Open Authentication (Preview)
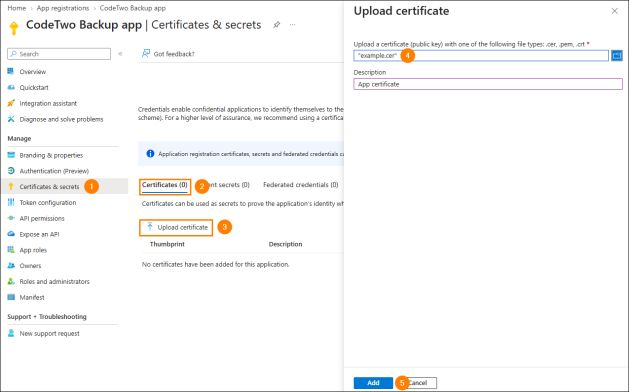 click(x=54, y=171)
